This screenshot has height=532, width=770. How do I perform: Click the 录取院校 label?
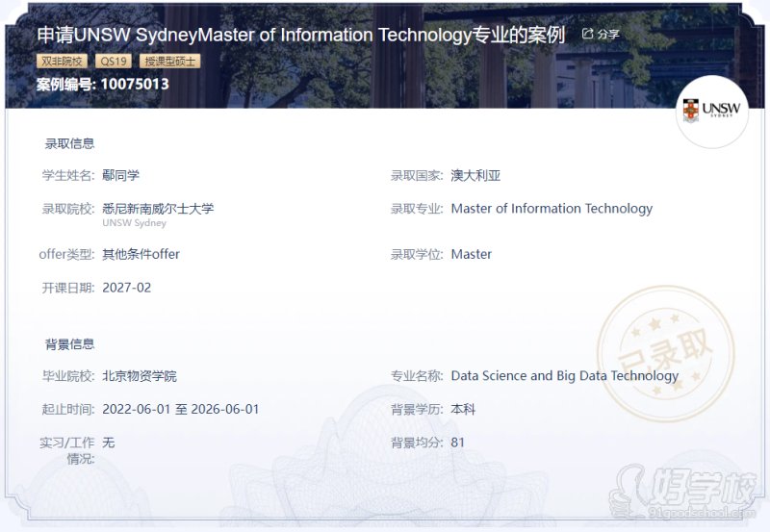(68, 209)
